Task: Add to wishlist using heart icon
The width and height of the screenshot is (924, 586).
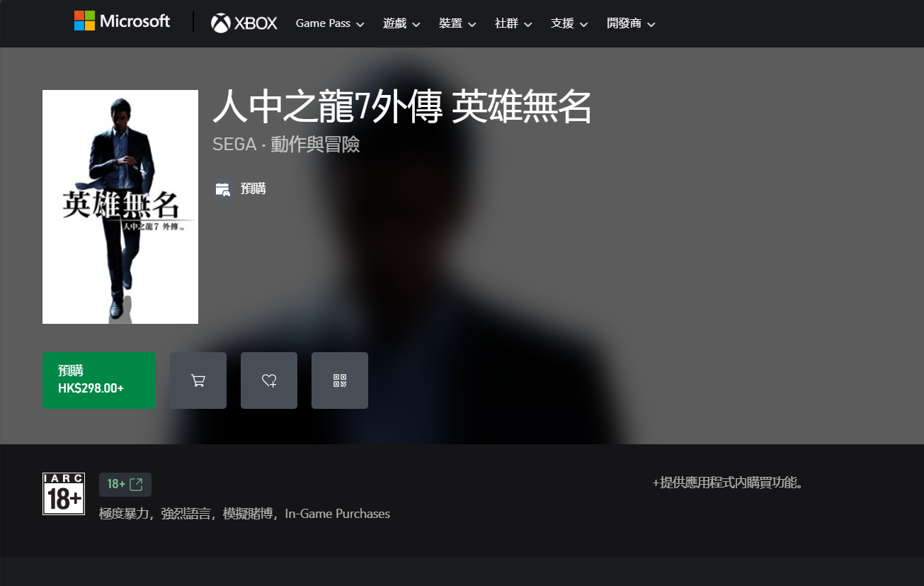Action: coord(269,381)
